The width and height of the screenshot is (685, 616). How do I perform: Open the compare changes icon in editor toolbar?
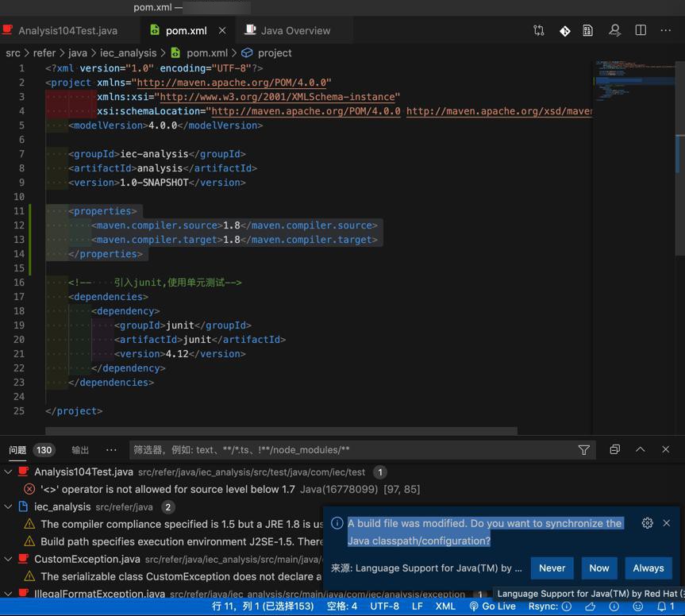(539, 30)
